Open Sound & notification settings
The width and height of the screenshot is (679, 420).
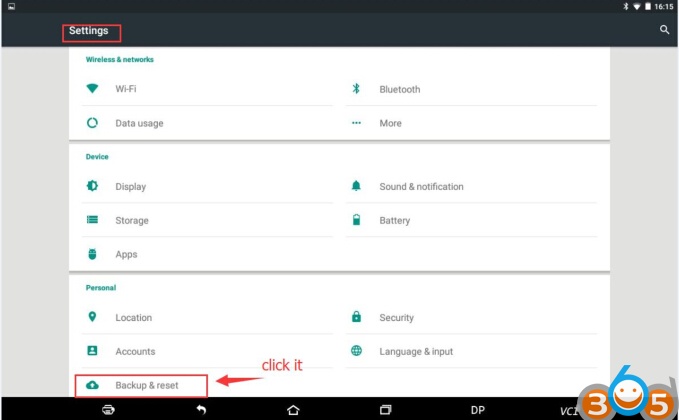coord(471,186)
